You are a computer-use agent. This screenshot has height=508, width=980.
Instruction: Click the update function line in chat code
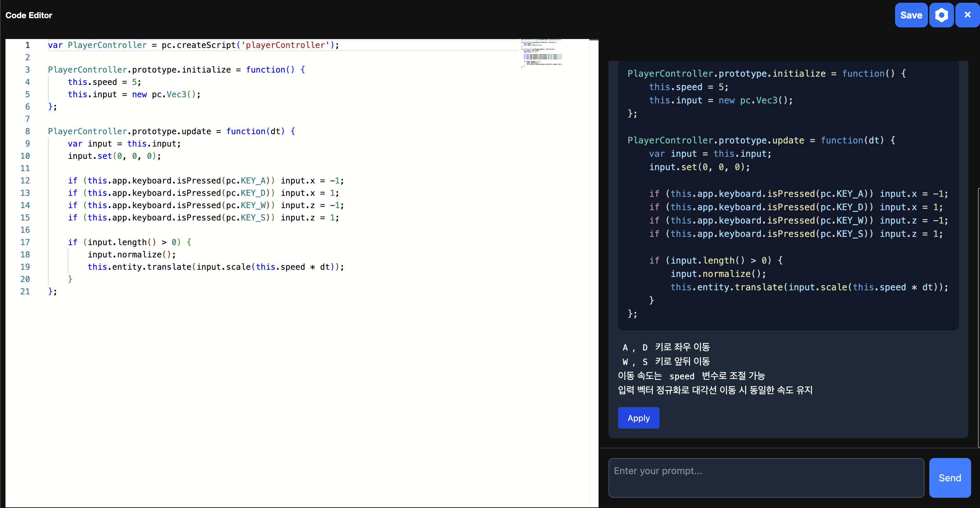click(x=761, y=140)
